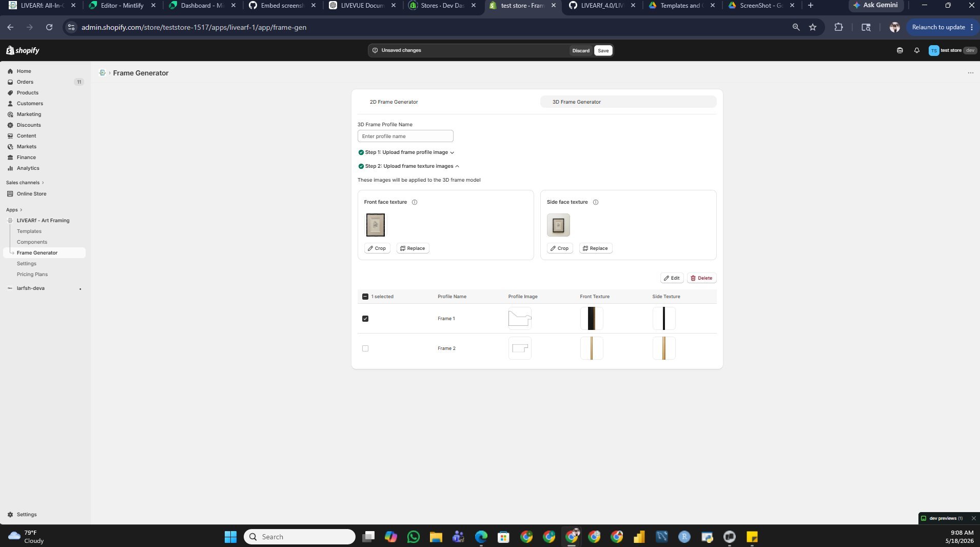Open File Explorer from the taskbar
Image resolution: width=980 pixels, height=547 pixels.
tap(436, 537)
